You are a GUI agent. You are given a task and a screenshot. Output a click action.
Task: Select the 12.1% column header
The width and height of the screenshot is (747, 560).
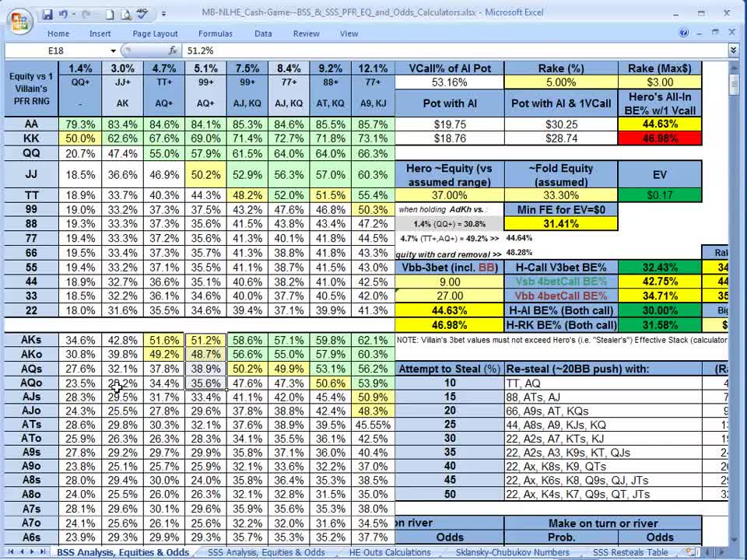(x=373, y=68)
